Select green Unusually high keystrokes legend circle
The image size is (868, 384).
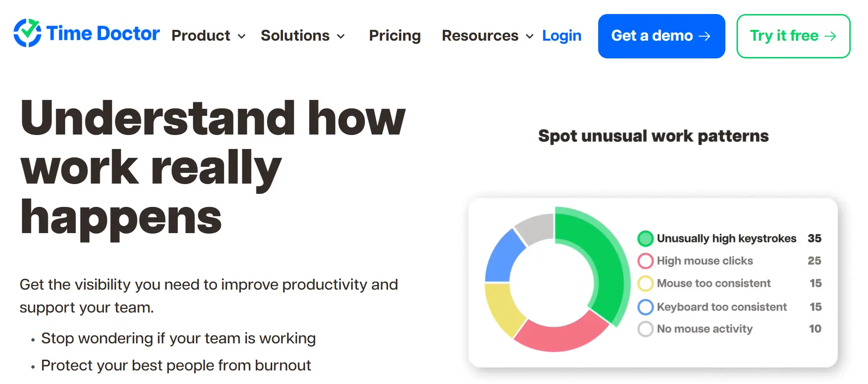click(645, 239)
